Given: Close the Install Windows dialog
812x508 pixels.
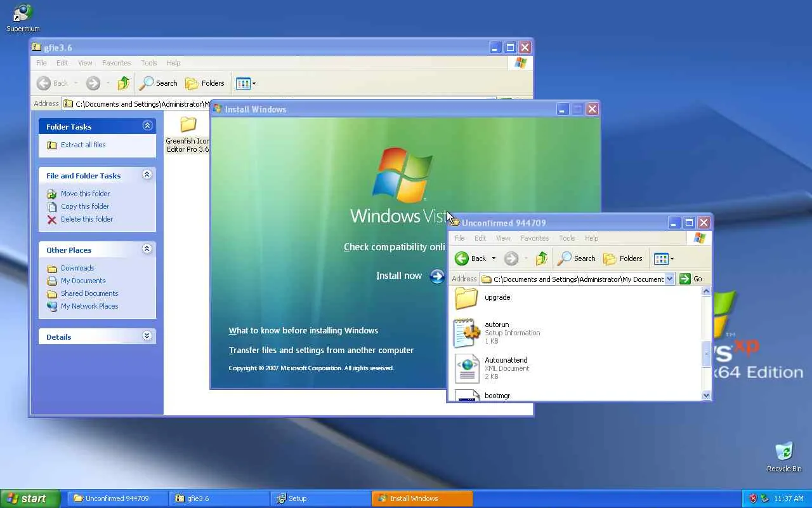Looking at the screenshot, I should (592, 109).
